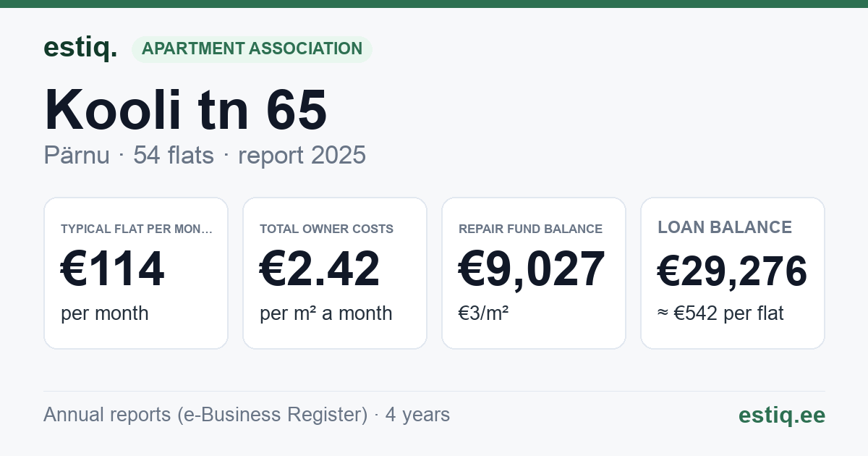The height and width of the screenshot is (456, 868).
Task: Open the Total owner costs card
Action: (x=335, y=273)
